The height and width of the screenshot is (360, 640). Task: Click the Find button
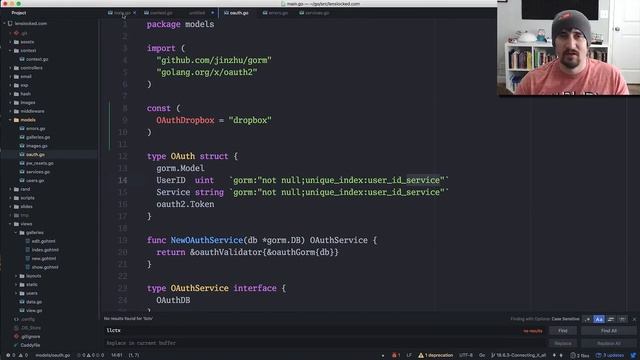pos(563,331)
